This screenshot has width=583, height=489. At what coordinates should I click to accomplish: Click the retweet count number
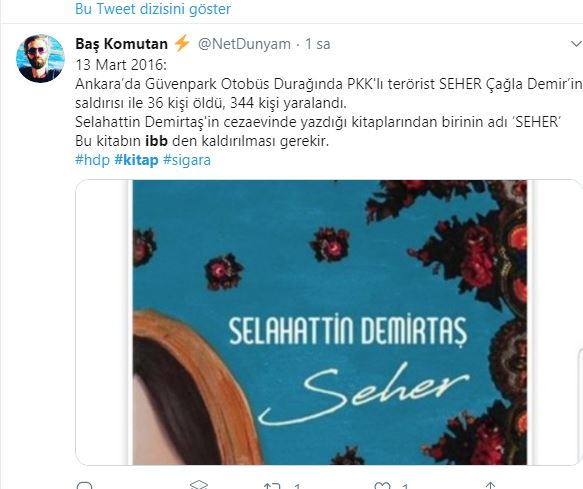pos(296,486)
